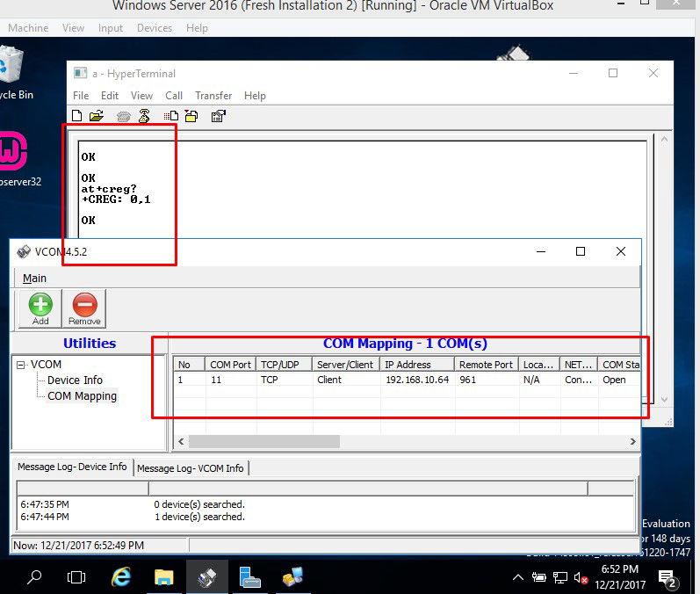Collapse the VCOM tree node

(x=23, y=365)
